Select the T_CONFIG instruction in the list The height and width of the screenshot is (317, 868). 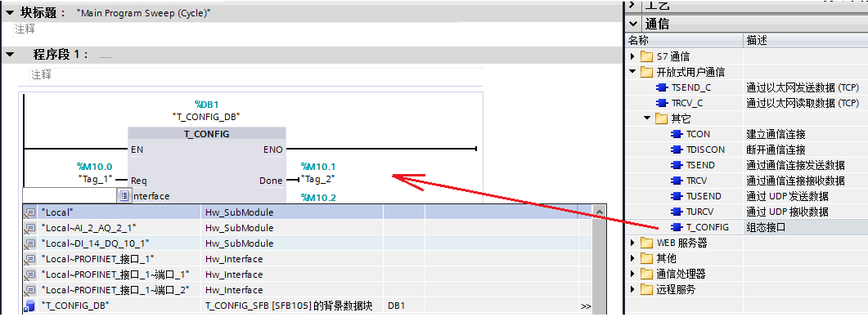point(708,227)
